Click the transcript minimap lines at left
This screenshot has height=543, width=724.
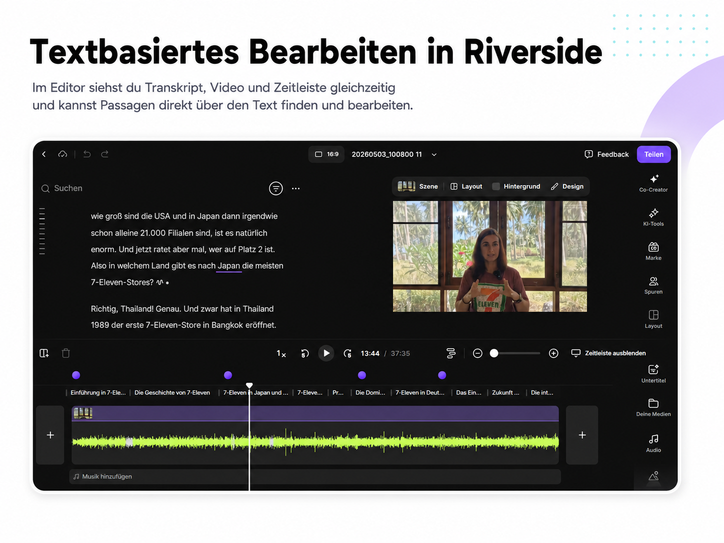point(42,231)
